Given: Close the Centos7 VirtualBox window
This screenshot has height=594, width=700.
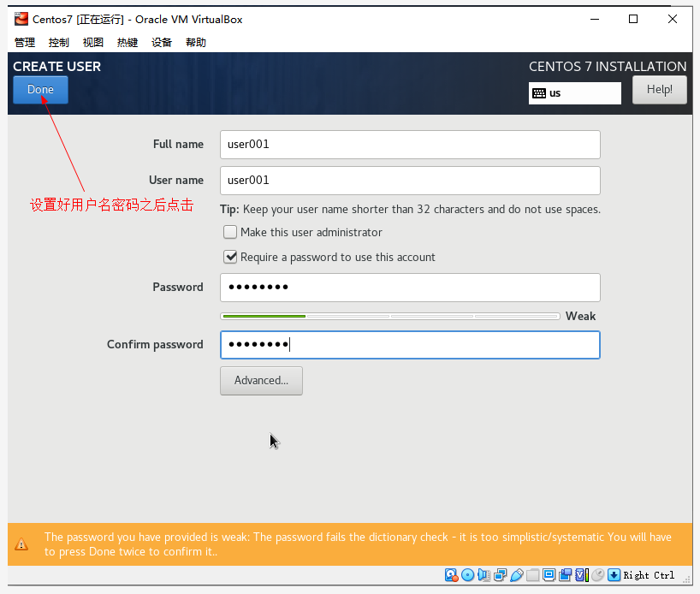Looking at the screenshot, I should [x=673, y=19].
